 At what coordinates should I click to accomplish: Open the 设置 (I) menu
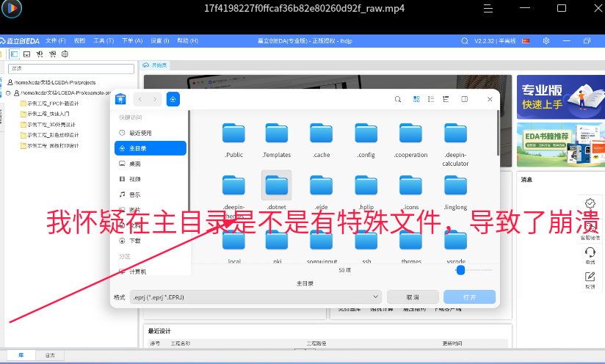coord(160,41)
